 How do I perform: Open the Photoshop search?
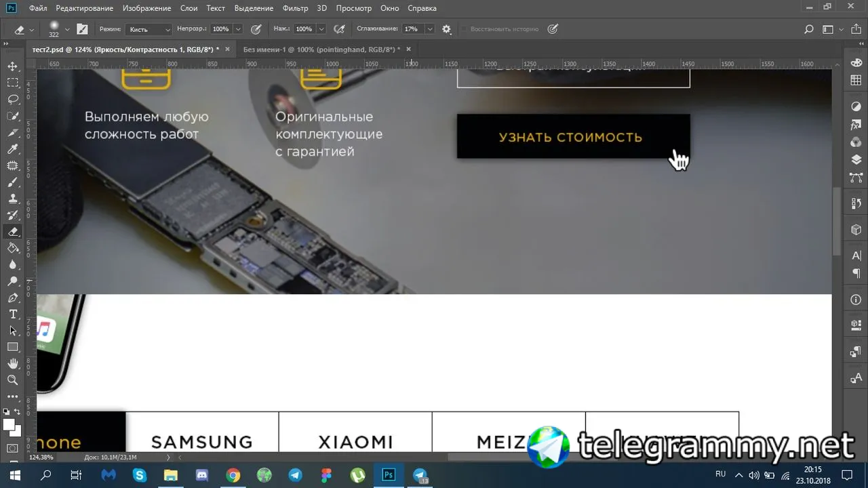point(808,29)
